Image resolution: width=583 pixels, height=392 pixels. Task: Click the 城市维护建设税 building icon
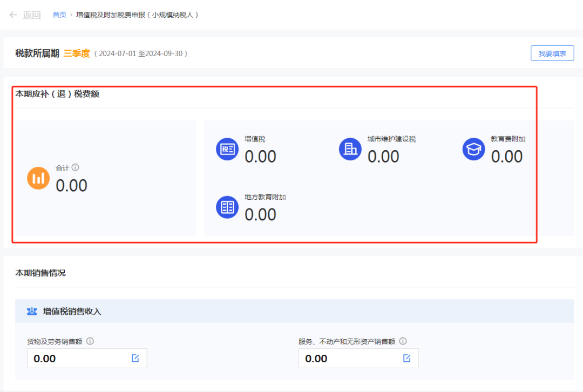(x=350, y=149)
